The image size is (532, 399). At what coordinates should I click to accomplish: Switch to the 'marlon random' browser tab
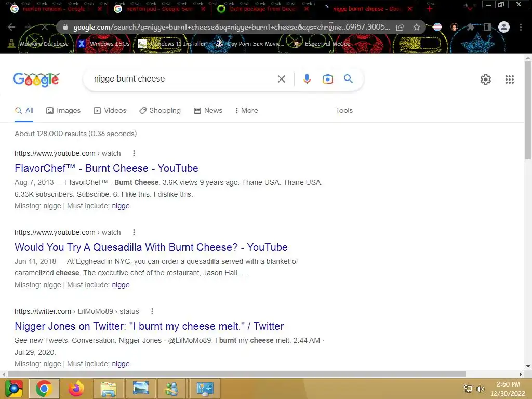click(54, 9)
